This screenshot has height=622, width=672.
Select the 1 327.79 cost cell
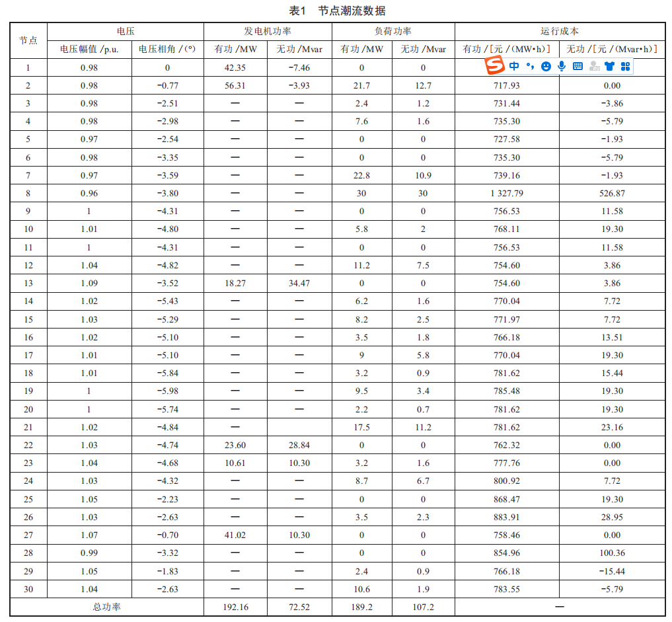[x=507, y=194]
